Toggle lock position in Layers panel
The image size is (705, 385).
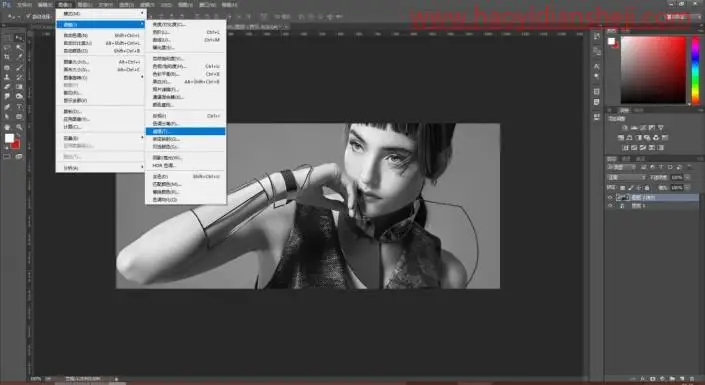tap(638, 188)
